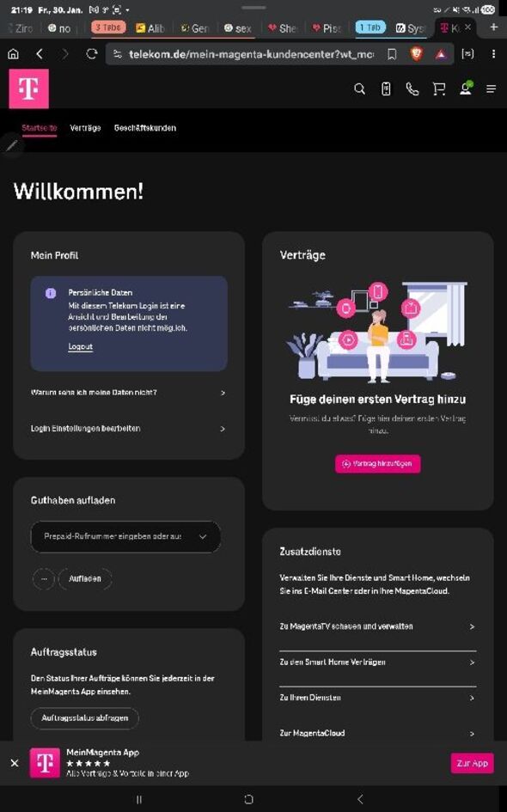Viewport: 507px width, 812px height.
Task: Click the phone contact icon in header
Action: tap(412, 89)
